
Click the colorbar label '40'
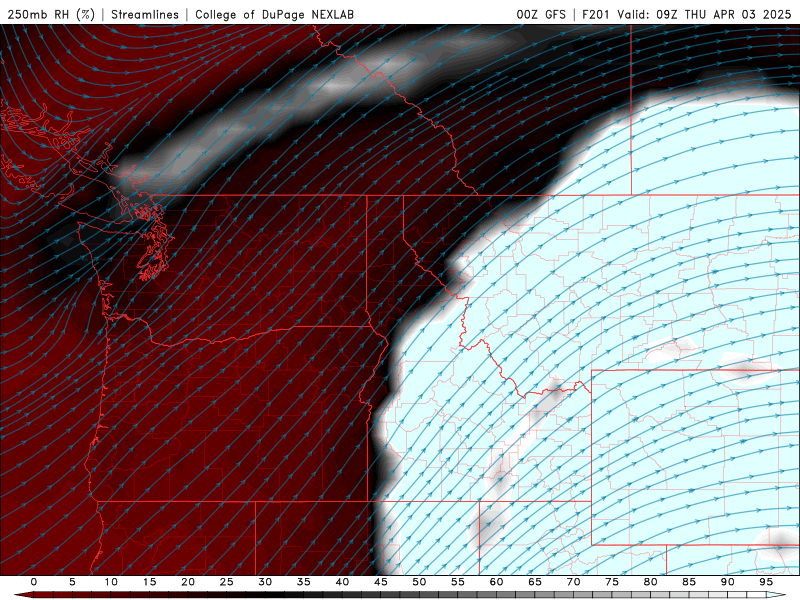click(342, 582)
